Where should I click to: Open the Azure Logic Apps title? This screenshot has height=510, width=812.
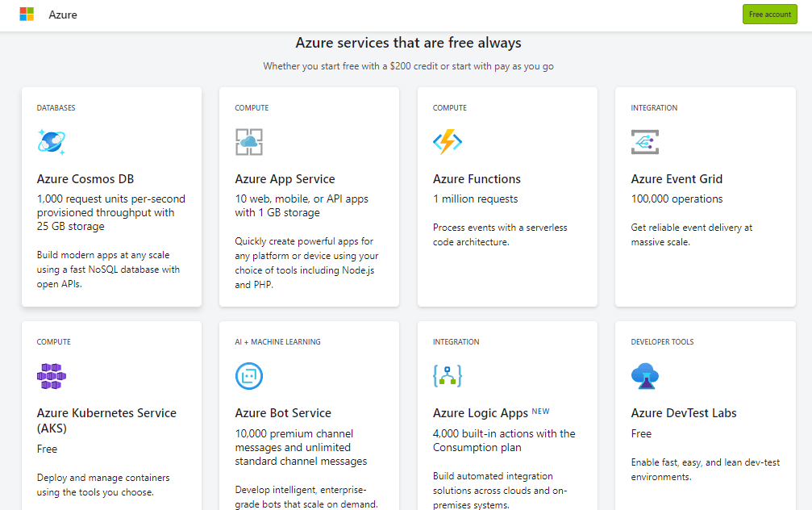click(x=480, y=413)
